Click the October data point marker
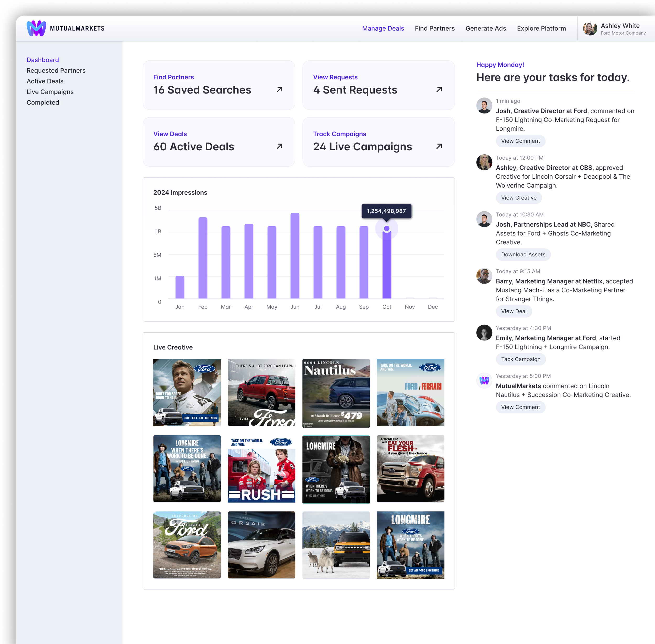Screen dimensions: 655x644 pos(387,229)
